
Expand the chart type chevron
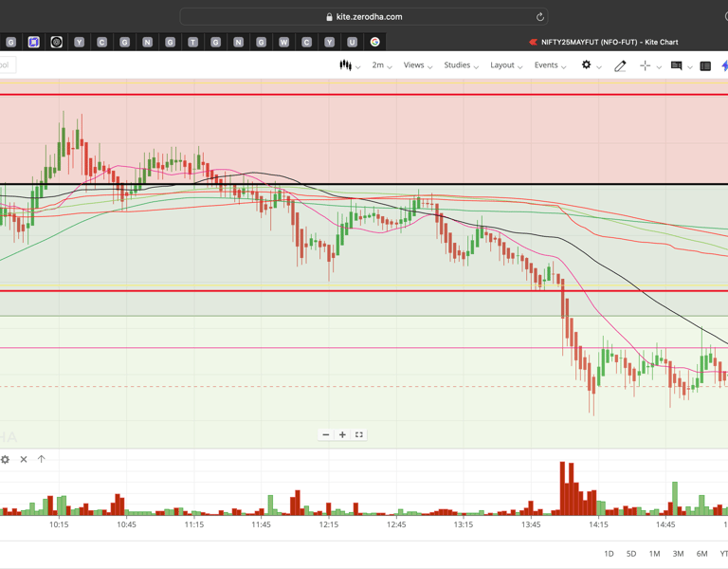tap(358, 67)
